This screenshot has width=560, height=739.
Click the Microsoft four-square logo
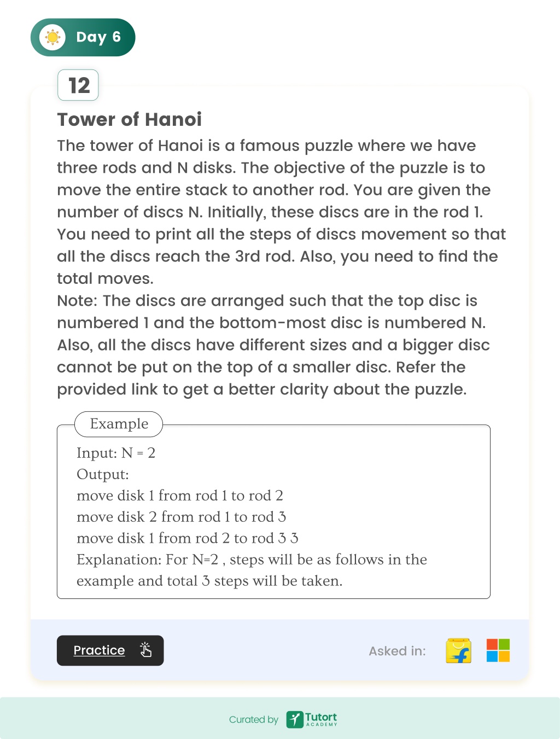[498, 650]
